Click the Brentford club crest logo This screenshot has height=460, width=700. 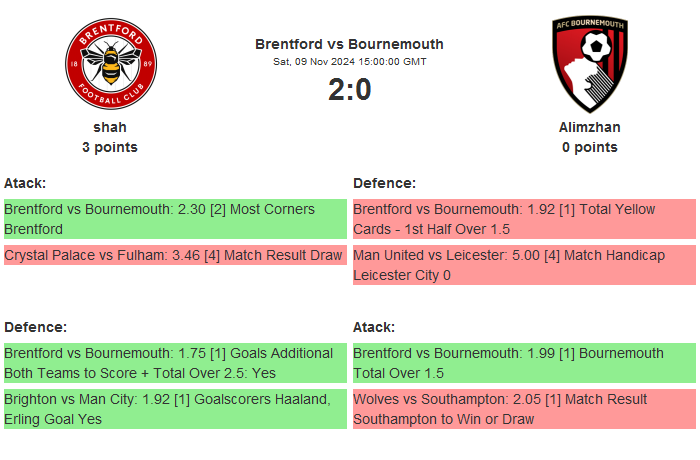(110, 64)
